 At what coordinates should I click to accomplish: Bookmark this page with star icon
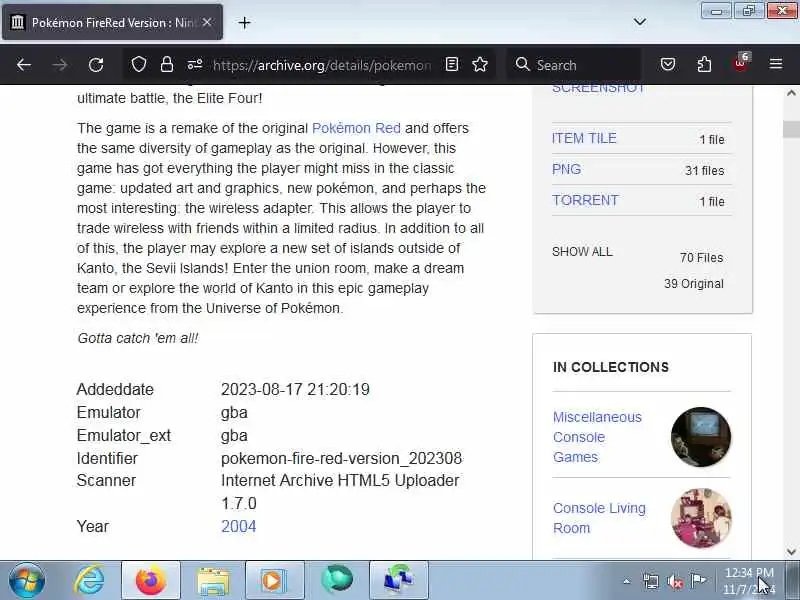480,64
